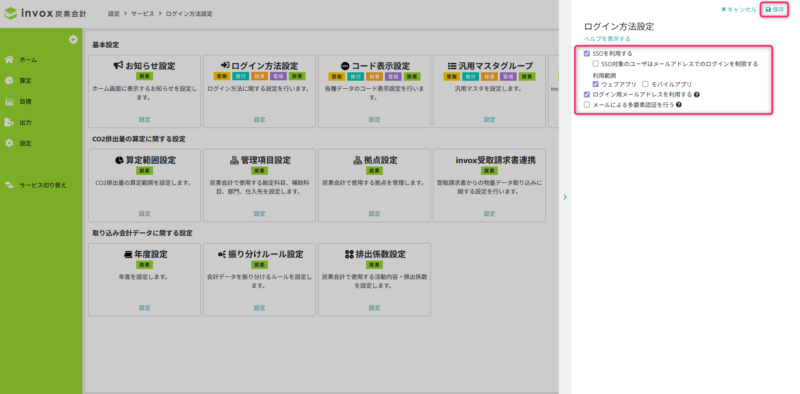800x394 pixels.
Task: Click the round icon on コード表示設定
Action: (345, 66)
